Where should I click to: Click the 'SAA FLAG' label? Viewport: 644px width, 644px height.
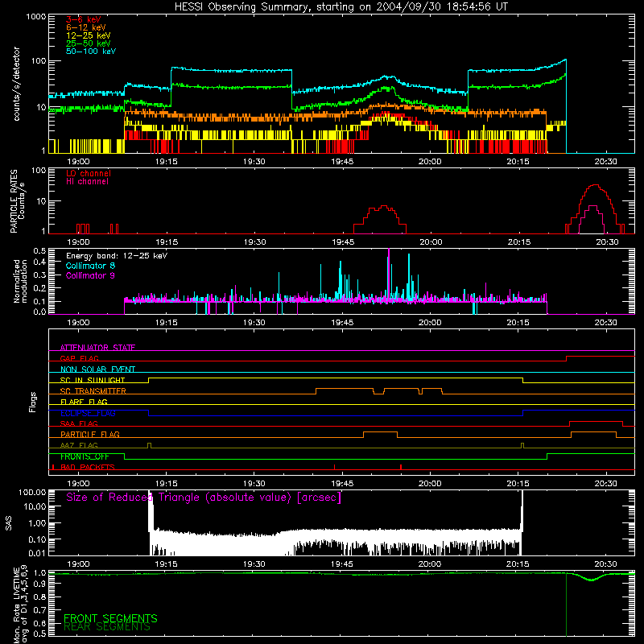[x=79, y=423]
